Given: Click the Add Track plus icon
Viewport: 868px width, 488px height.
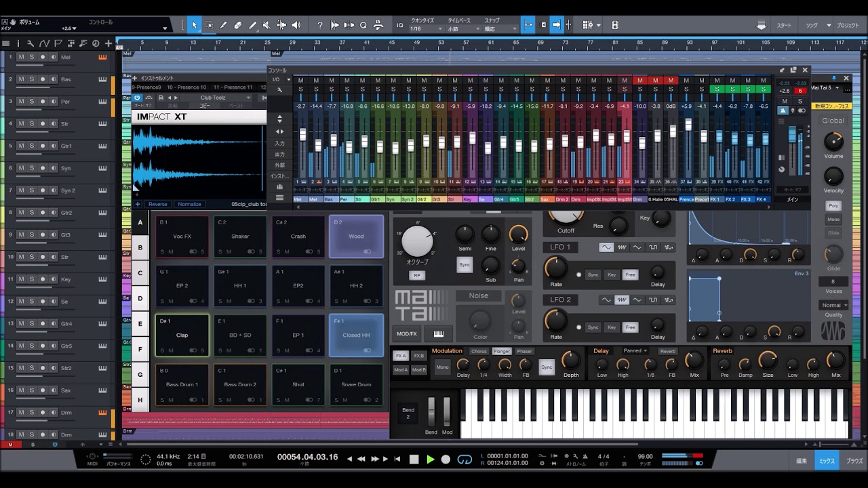Looking at the screenshot, I should pos(108,43).
